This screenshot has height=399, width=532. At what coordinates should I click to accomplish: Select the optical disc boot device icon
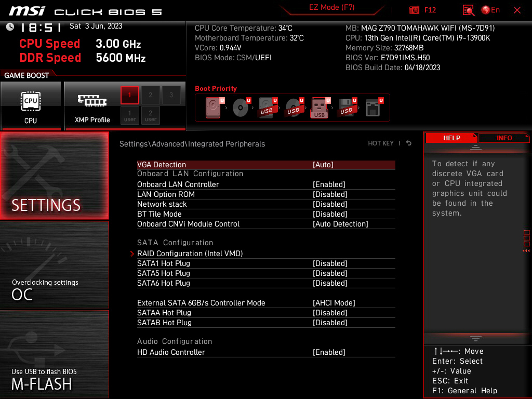click(241, 108)
